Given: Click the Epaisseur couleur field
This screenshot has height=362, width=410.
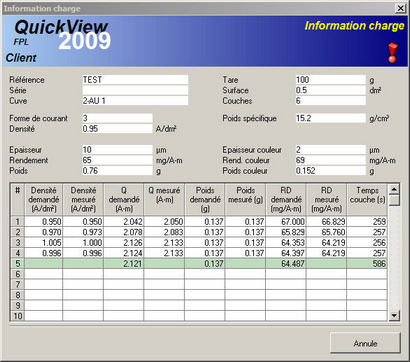Looking at the screenshot, I should click(x=331, y=150).
